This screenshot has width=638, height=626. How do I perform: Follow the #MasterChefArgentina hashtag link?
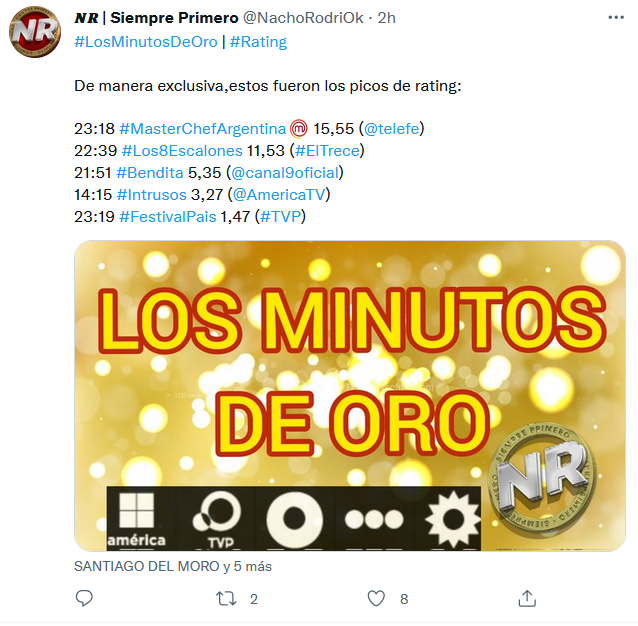202,129
